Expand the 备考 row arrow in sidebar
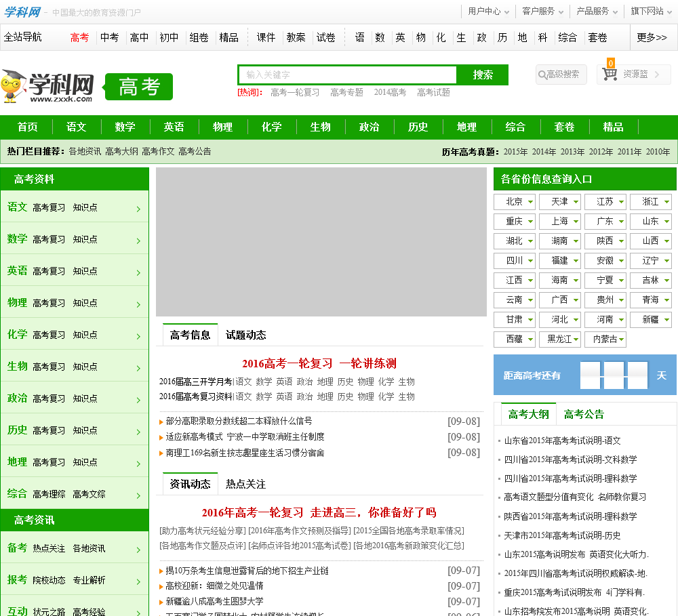 (138, 550)
